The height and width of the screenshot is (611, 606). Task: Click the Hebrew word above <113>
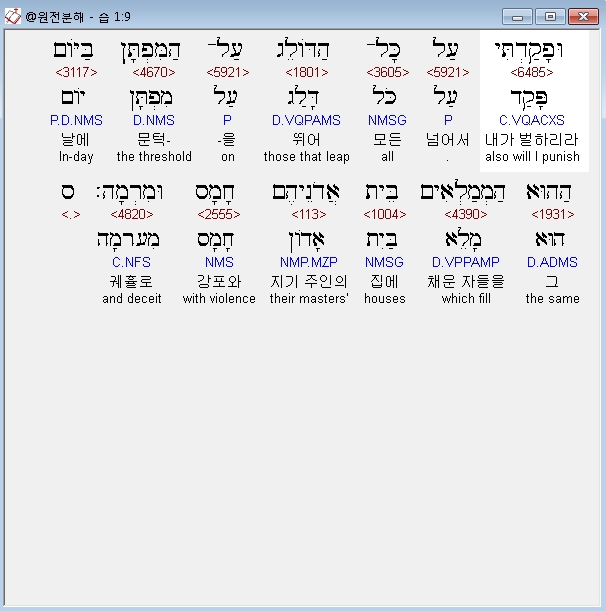click(x=306, y=193)
